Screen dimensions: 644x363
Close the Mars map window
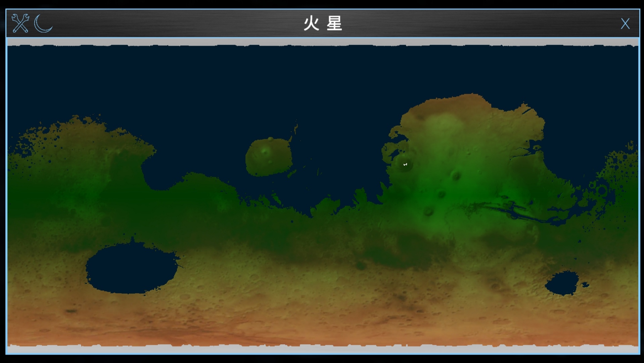click(625, 24)
